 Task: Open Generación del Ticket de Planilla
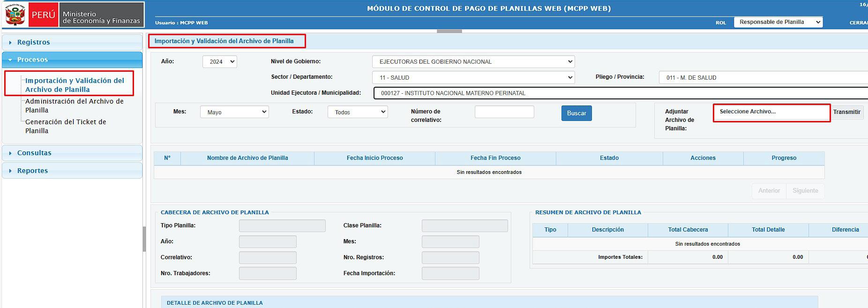point(66,126)
